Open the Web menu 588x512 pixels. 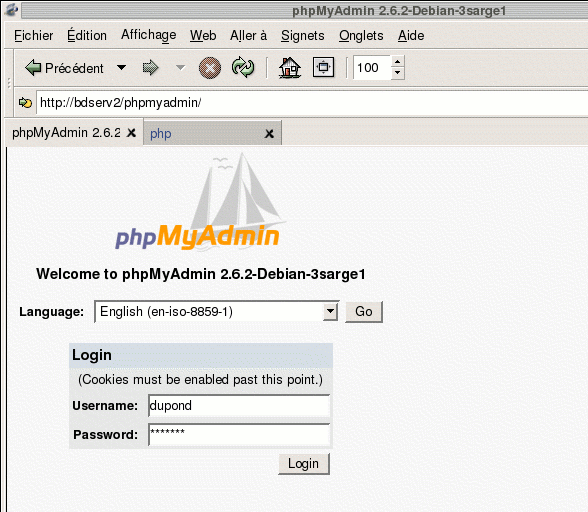(x=203, y=36)
